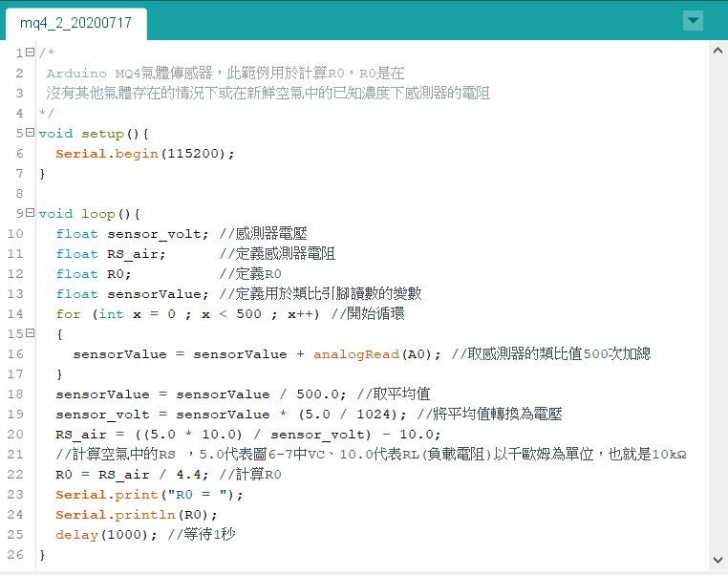Collapse the void loop() fold marker

coord(31,213)
